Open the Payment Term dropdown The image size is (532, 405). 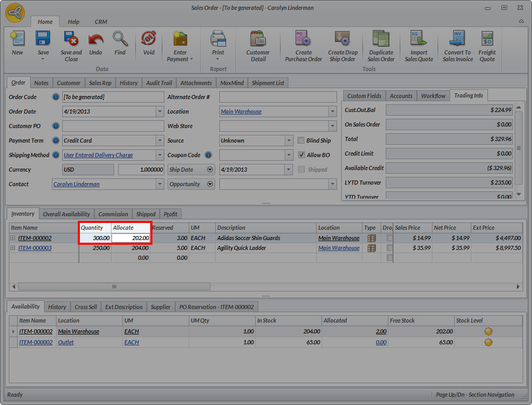[x=160, y=141]
